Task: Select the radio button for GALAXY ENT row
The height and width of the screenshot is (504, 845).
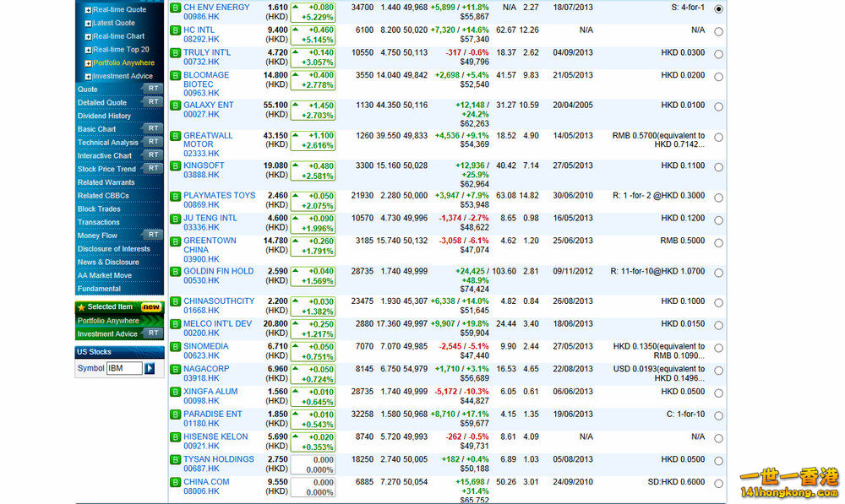Action: point(718,107)
